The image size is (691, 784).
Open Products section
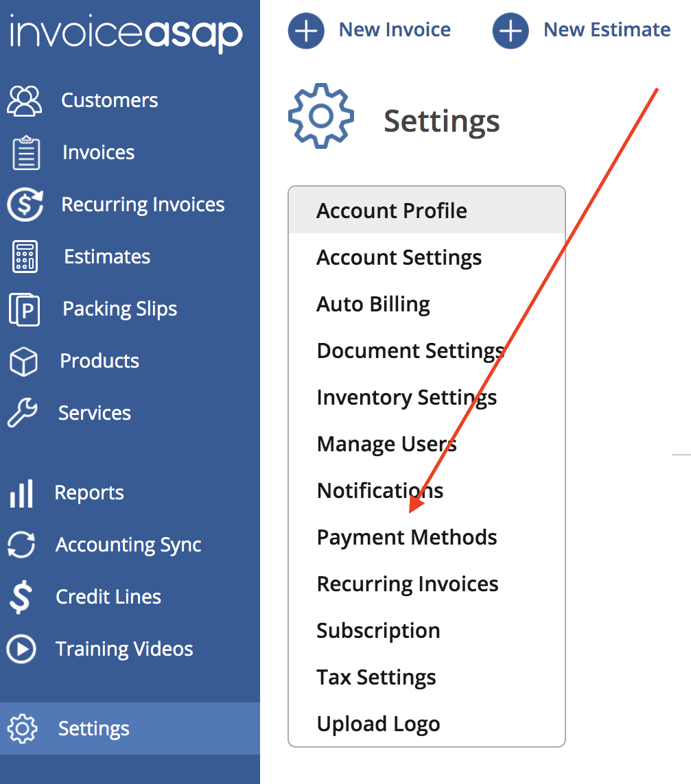[99, 361]
